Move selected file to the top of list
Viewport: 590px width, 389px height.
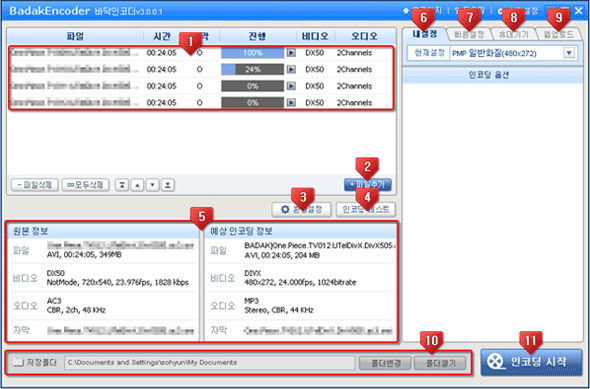122,185
